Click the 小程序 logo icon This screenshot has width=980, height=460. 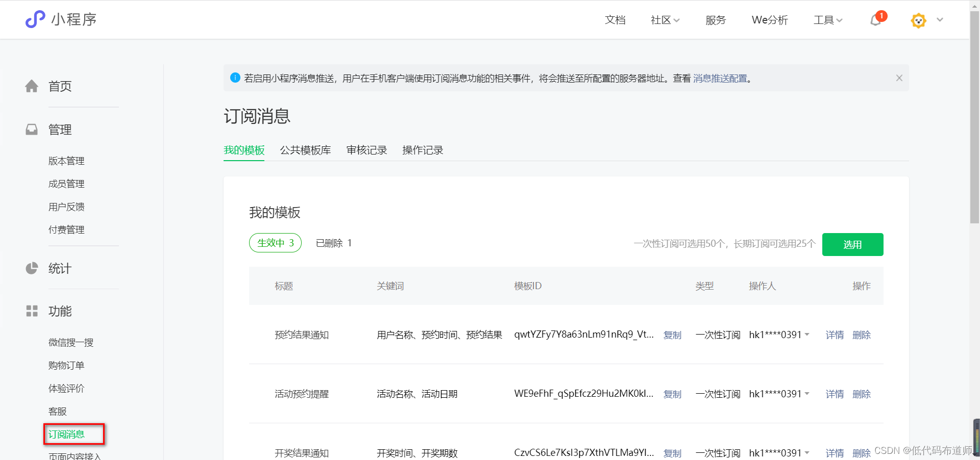coord(35,19)
